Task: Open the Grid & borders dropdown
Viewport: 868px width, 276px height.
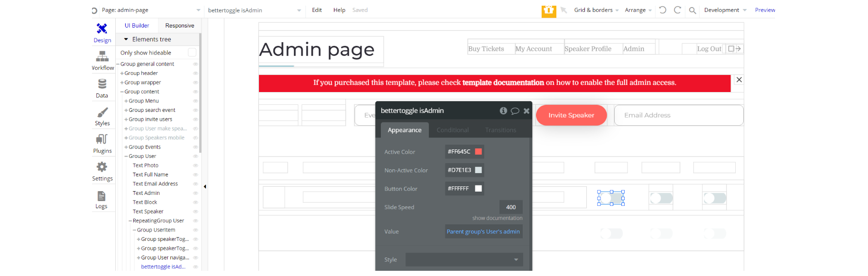Action: (x=596, y=10)
